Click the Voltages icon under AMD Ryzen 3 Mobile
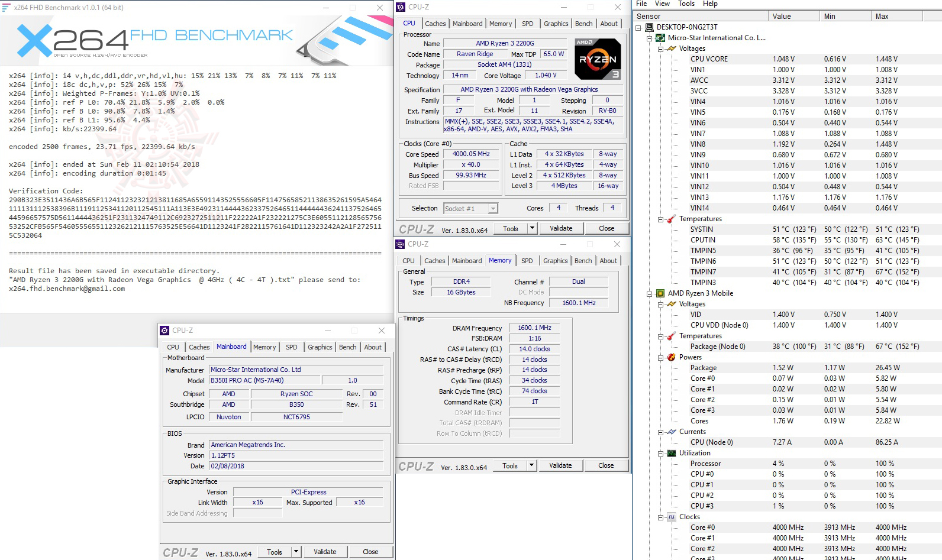Screen dimensions: 942x560 672,304
